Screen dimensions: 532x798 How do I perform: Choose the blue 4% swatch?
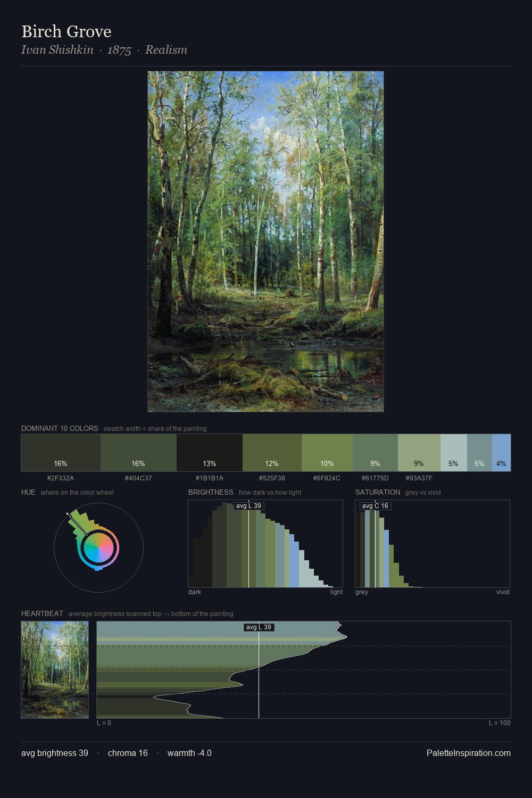pos(501,453)
